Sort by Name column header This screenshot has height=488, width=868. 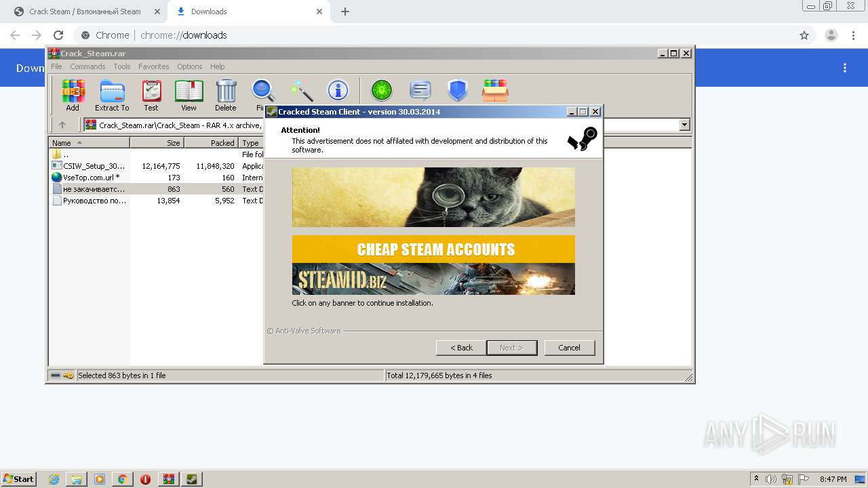89,143
